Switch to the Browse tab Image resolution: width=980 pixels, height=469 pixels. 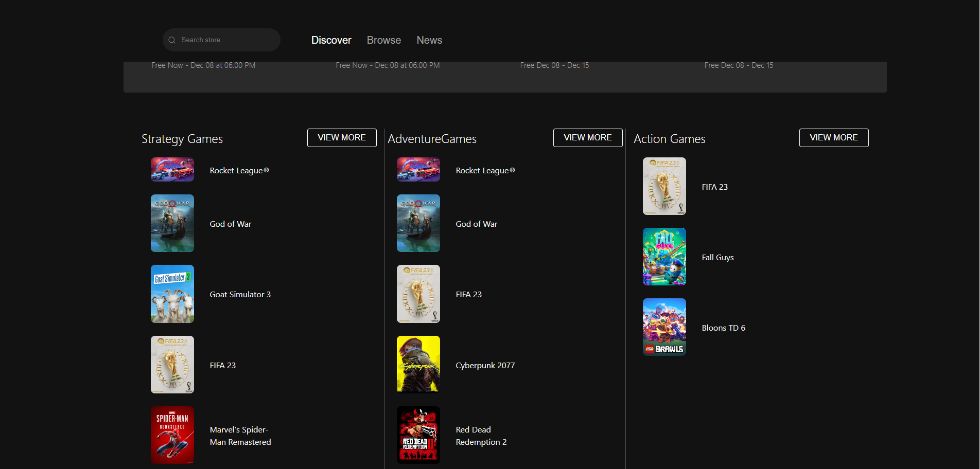click(384, 40)
